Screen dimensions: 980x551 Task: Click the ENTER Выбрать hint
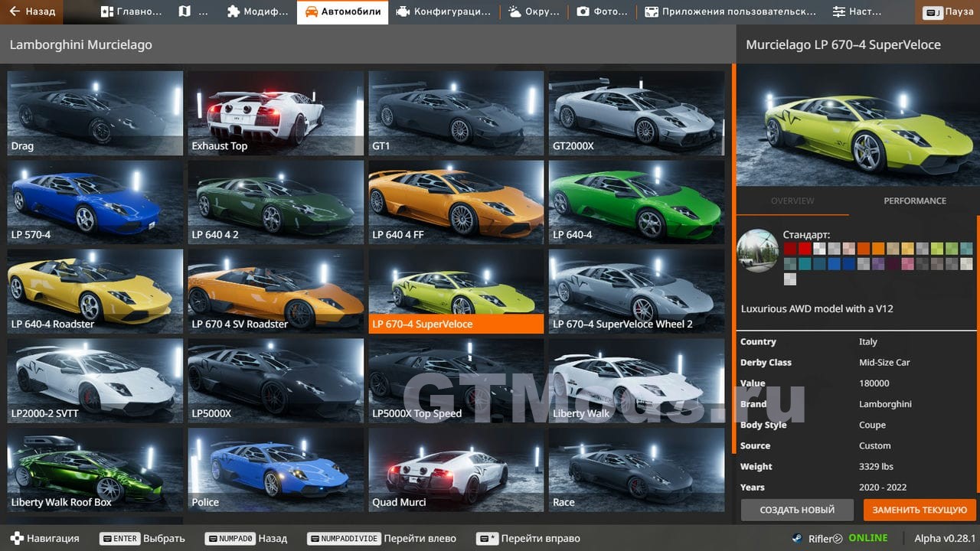142,538
